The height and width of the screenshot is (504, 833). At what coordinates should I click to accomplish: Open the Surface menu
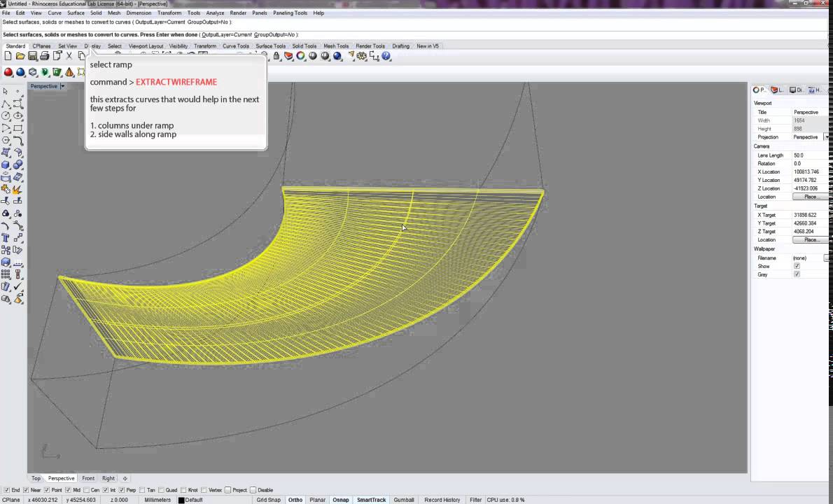point(76,13)
